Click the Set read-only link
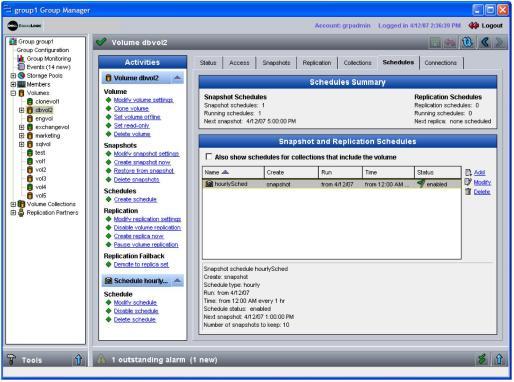514x382 pixels. (132, 125)
